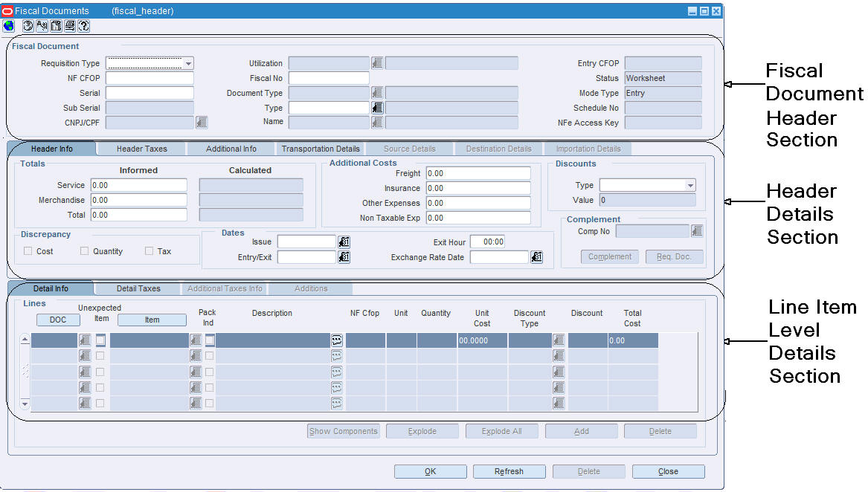Expand the Discounts Type dropdown

(690, 185)
